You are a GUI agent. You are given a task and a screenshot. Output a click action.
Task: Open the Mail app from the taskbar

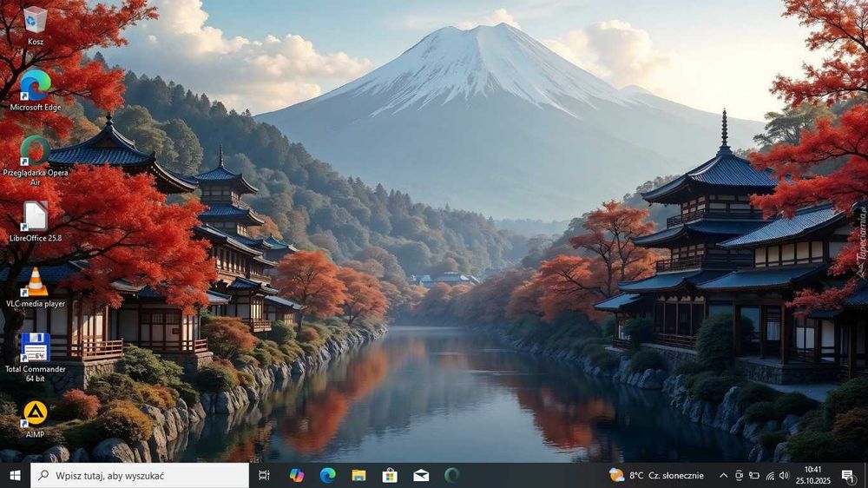(421, 475)
